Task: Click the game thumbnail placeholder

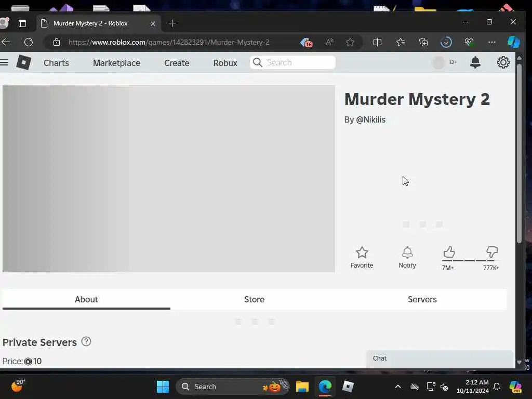Action: (x=169, y=179)
